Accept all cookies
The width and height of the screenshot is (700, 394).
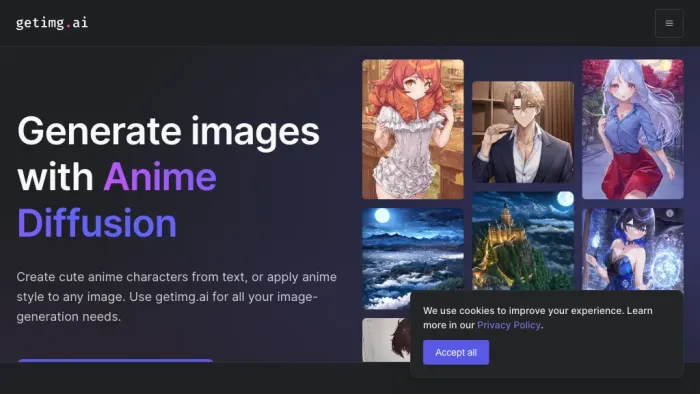point(456,353)
